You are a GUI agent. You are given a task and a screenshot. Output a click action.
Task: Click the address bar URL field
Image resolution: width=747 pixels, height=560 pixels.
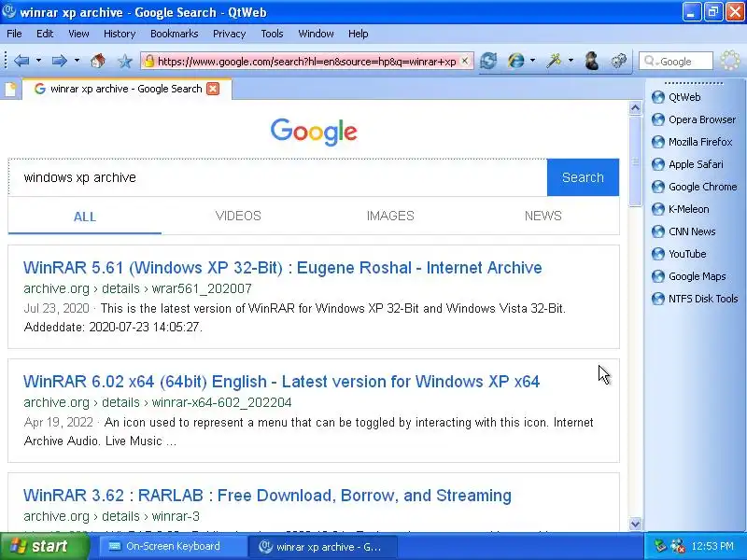point(307,62)
